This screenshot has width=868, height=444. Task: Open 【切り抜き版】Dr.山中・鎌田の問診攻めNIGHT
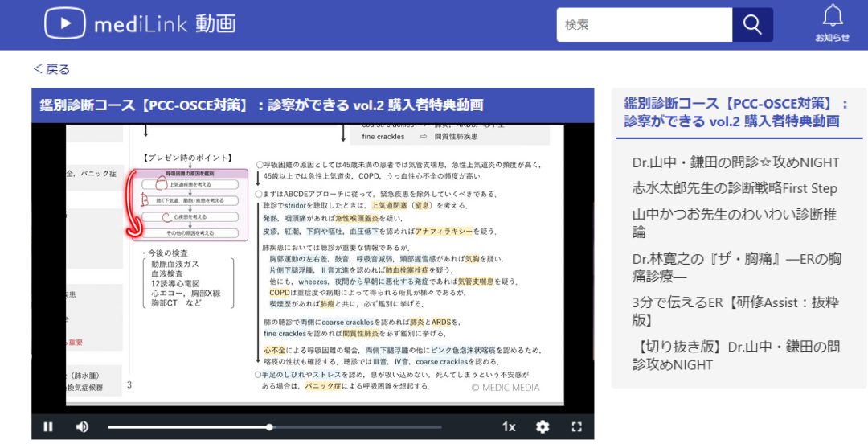pyautogui.click(x=736, y=356)
